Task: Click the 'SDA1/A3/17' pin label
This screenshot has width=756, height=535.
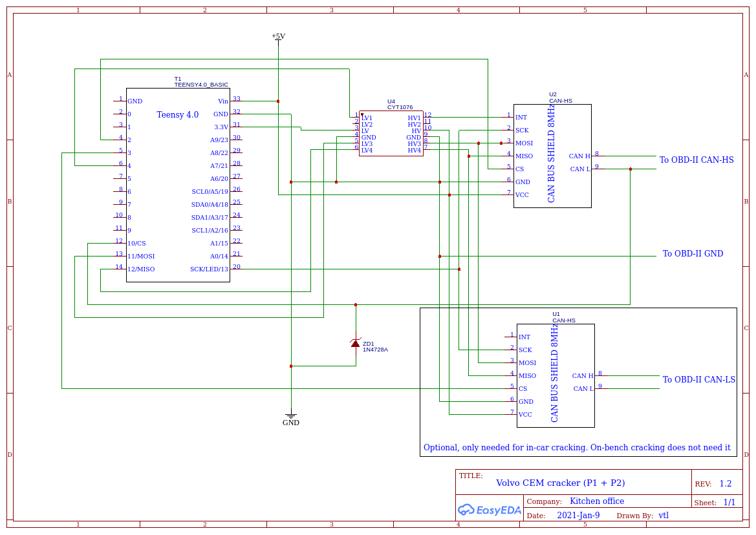Action: [210, 218]
